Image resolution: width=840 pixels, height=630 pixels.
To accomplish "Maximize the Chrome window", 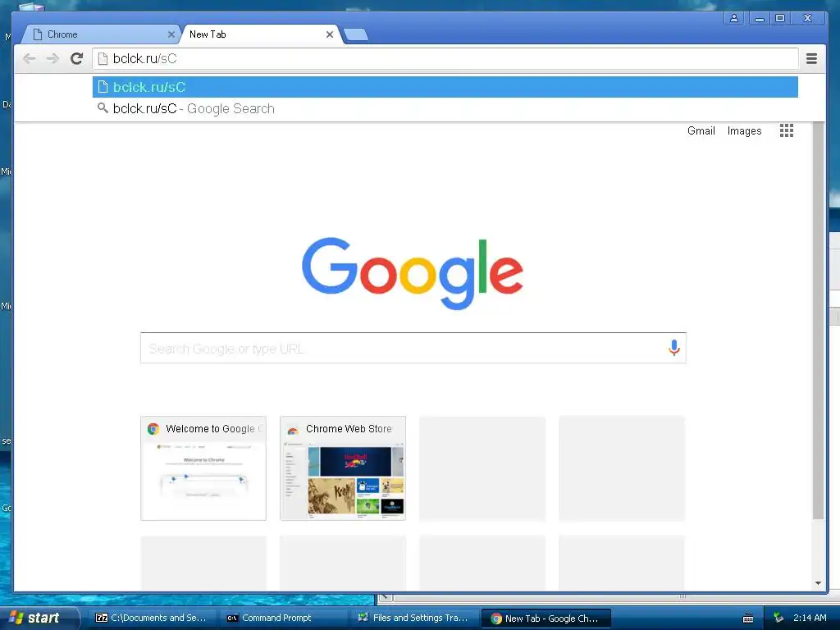I will point(780,18).
